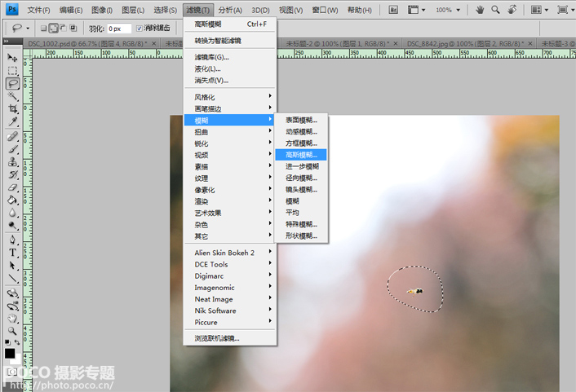Choose Subtract from Selection mode button
Screen dimensions: 576x392
pos(63,28)
